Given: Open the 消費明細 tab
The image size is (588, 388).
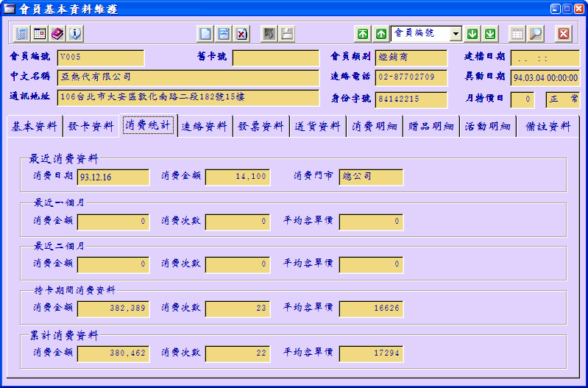Looking at the screenshot, I should tap(375, 127).
